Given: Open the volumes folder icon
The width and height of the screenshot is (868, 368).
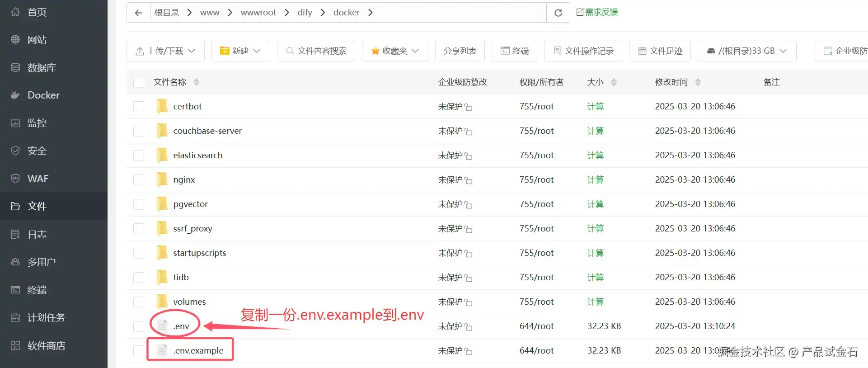Looking at the screenshot, I should pos(162,302).
